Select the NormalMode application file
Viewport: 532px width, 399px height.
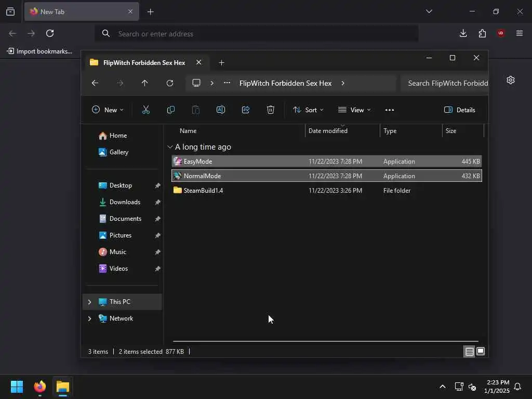pyautogui.click(x=327, y=176)
